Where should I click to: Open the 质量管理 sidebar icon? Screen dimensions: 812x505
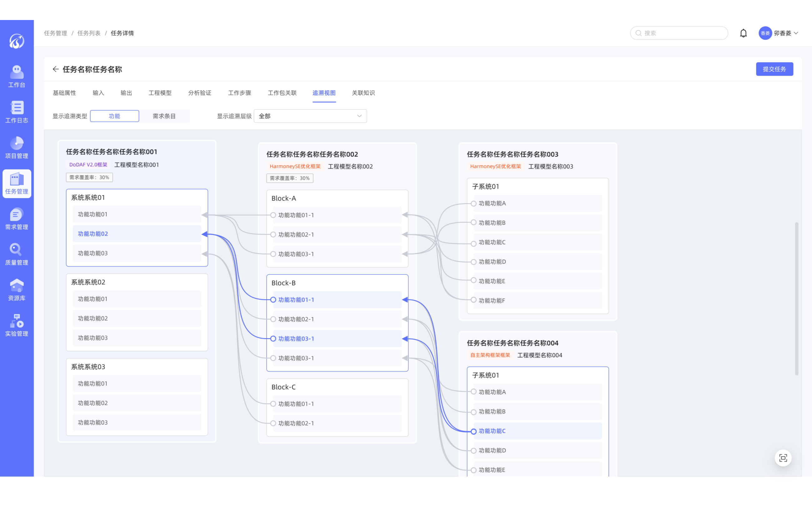pos(17,254)
